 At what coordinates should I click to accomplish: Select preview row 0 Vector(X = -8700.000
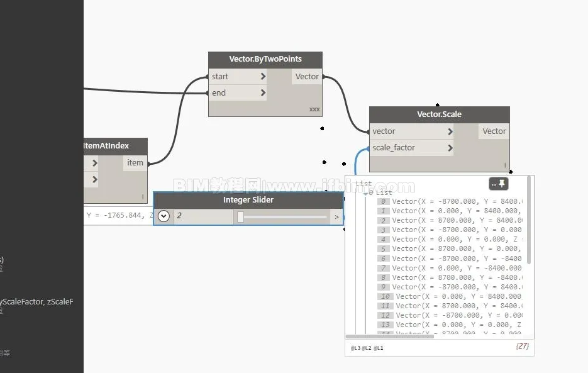point(450,201)
